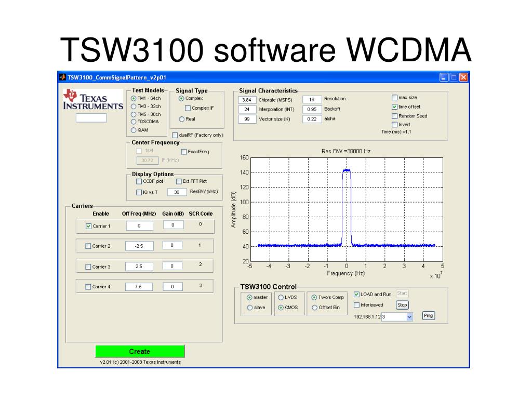
Task: Click the Start button
Action: pos(402,293)
